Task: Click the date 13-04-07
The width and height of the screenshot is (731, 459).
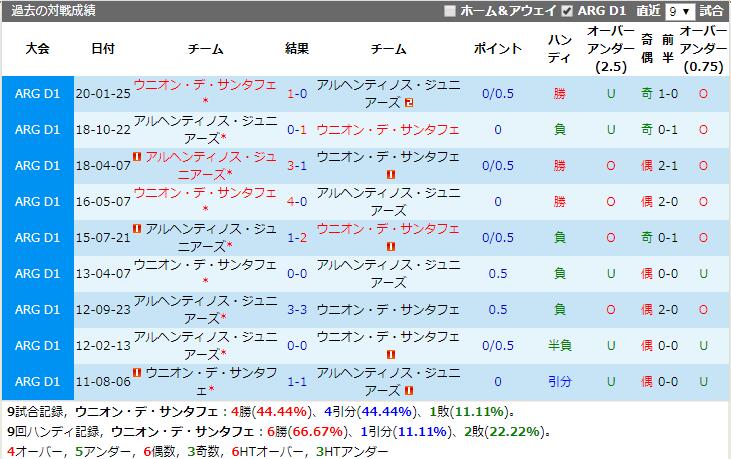Action: point(103,274)
